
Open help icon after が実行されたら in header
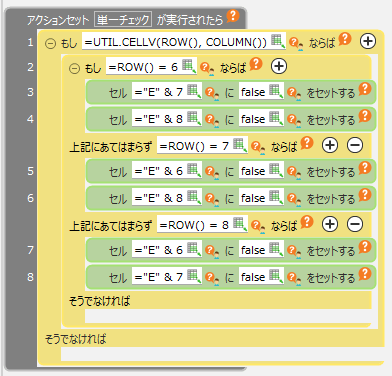pos(233,16)
